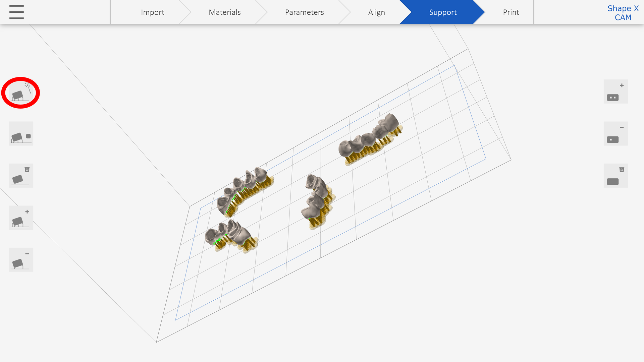Delete all holes with right trash icon

(x=615, y=176)
